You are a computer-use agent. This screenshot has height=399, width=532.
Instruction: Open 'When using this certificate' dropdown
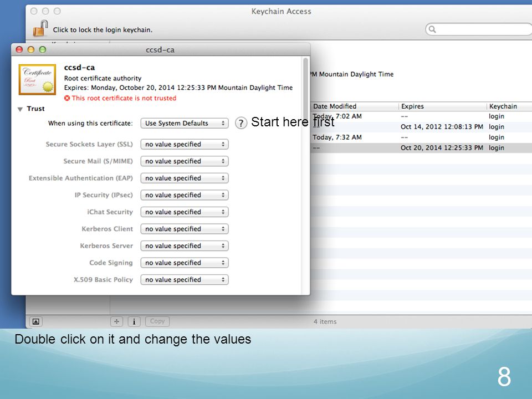point(185,123)
